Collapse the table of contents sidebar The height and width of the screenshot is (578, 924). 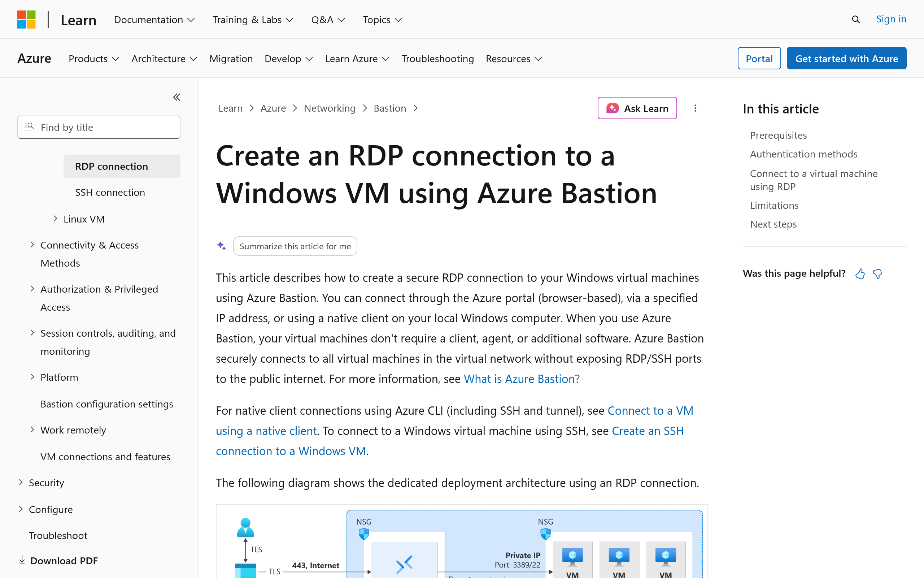pos(176,97)
